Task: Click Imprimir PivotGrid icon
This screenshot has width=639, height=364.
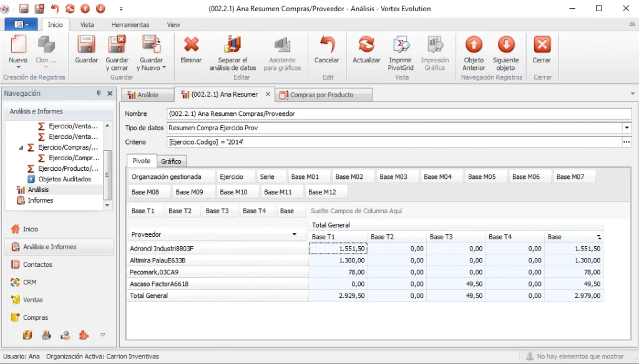Action: pos(401,45)
